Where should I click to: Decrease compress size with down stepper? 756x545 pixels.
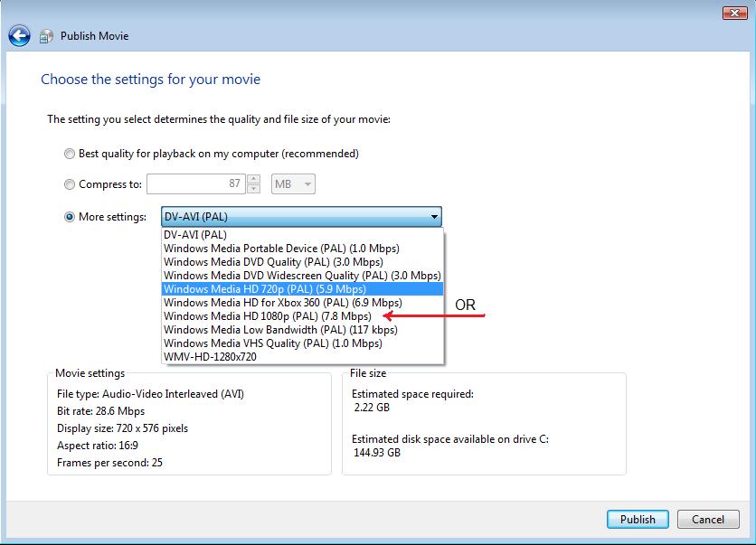pos(254,189)
